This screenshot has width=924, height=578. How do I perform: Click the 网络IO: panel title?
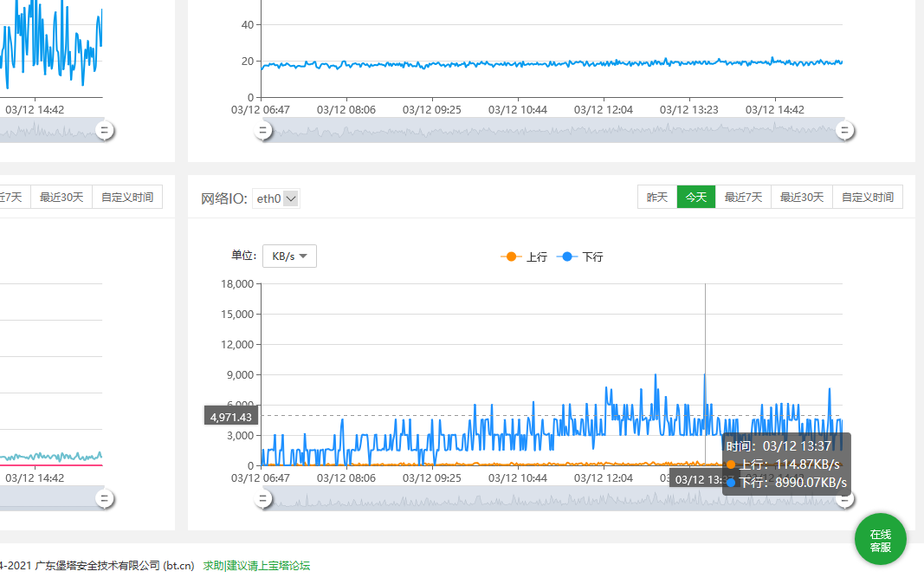[x=224, y=198]
